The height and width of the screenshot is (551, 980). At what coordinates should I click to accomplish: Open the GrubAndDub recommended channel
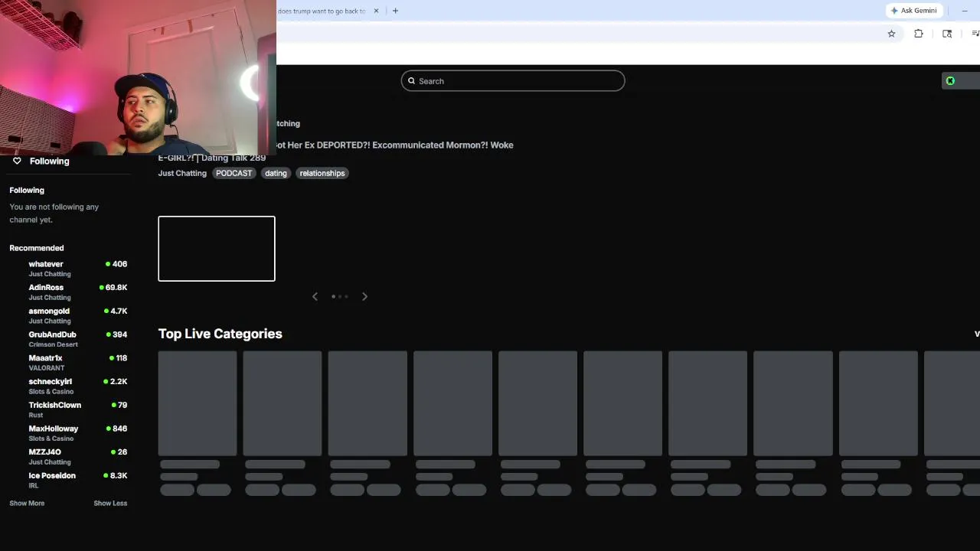pos(68,339)
